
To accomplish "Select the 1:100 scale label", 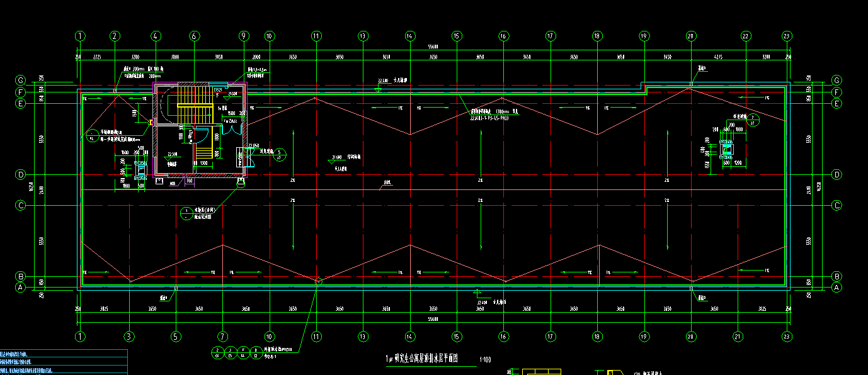I will click(x=485, y=360).
